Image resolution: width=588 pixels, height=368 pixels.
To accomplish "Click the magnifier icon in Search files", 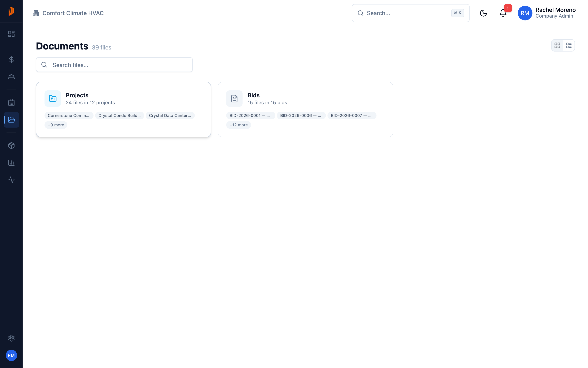I will click(44, 65).
